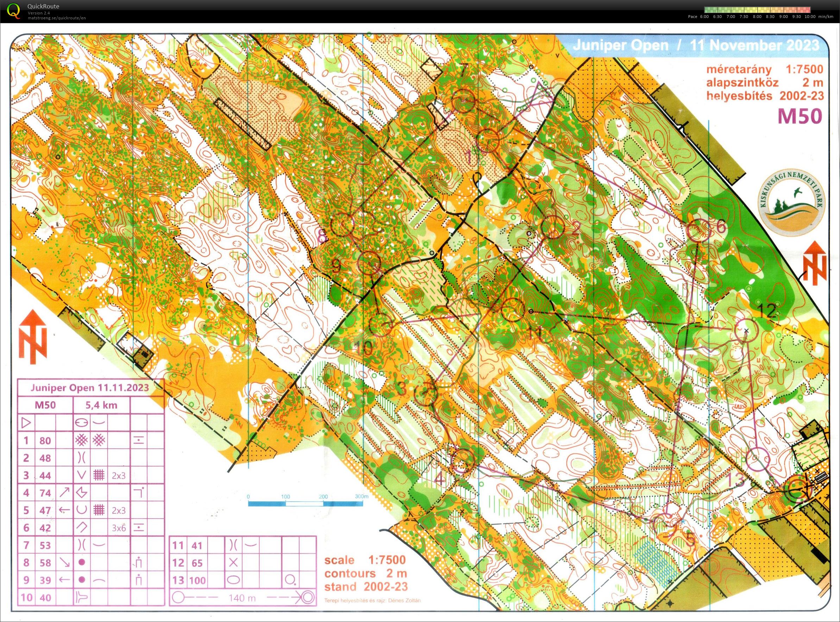Image resolution: width=840 pixels, height=622 pixels.
Task: Click control code '80' in row 1
Action: click(45, 440)
